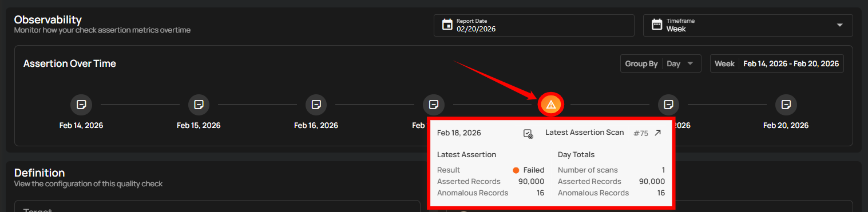This screenshot has height=212, width=868.
Task: Click the Report Date field 02/20/2026
Action: point(534,25)
